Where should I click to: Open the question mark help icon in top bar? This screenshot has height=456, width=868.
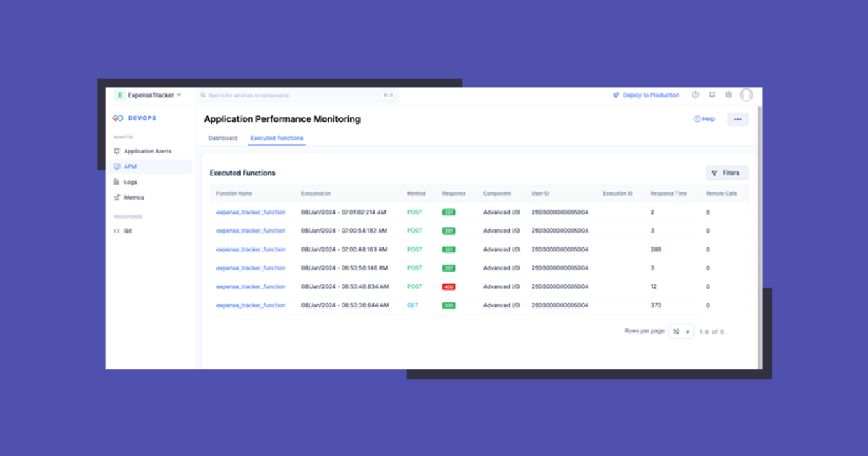pyautogui.click(x=695, y=95)
